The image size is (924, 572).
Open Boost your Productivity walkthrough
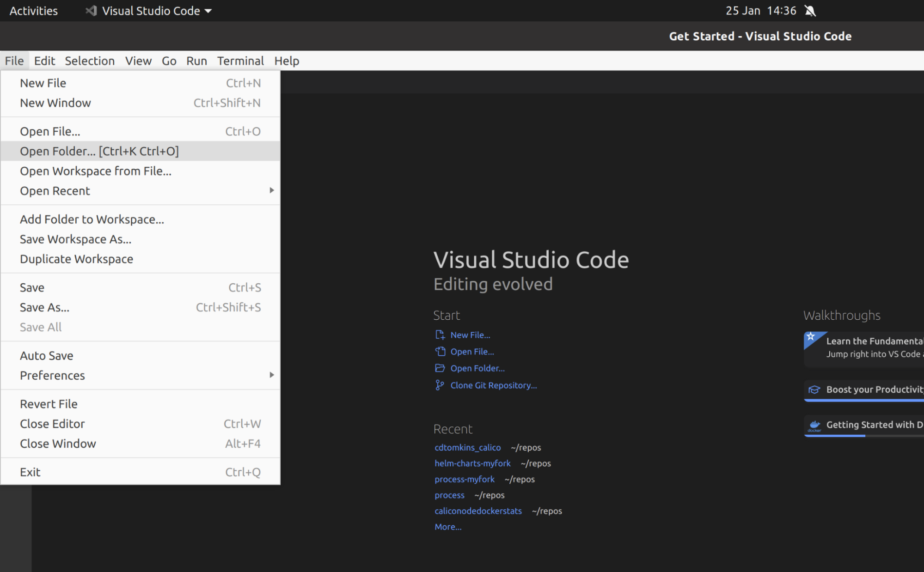point(863,390)
